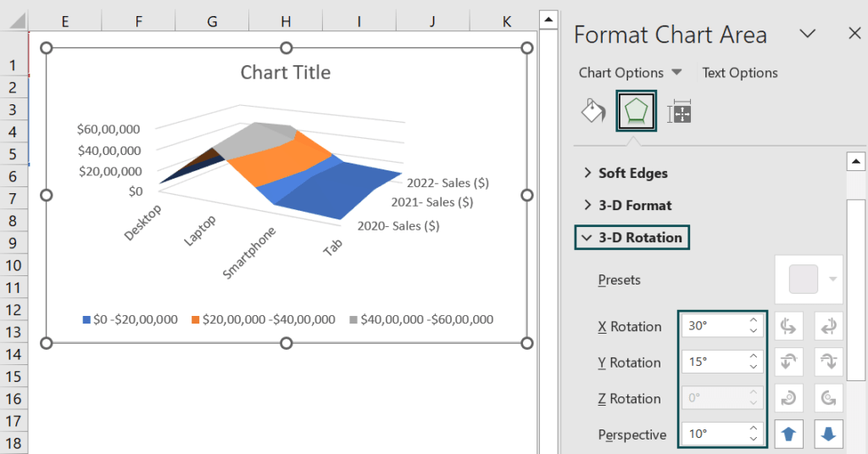Click the X Rotation value field

pos(715,326)
